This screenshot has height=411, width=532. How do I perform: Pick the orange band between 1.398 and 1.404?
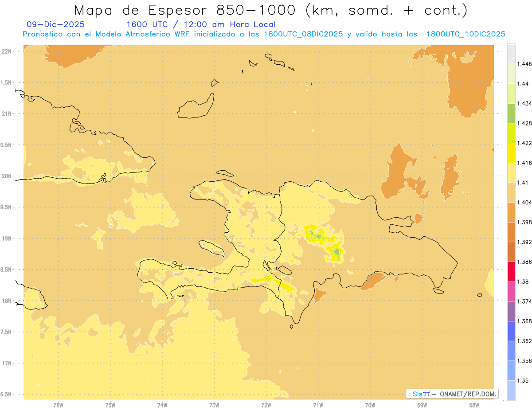[511, 212]
